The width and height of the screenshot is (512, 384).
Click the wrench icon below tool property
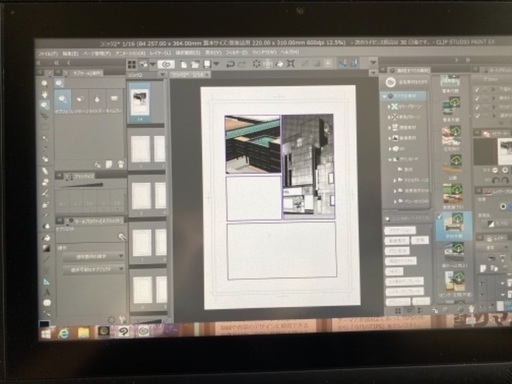click(122, 320)
